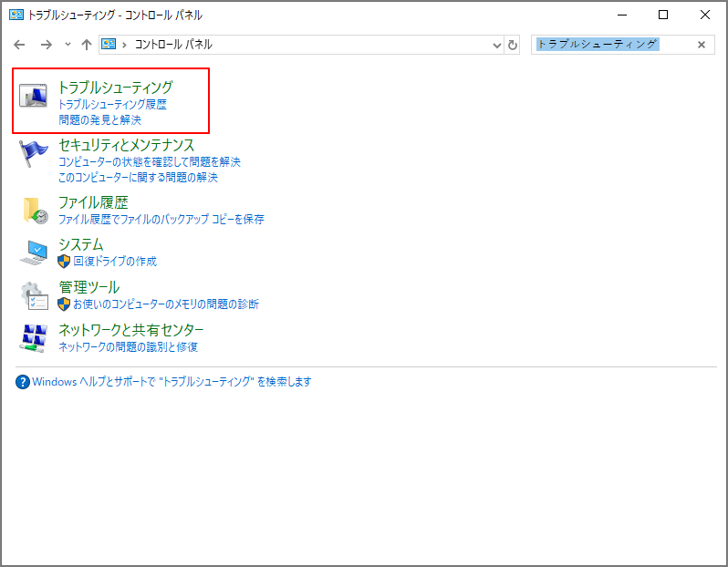This screenshot has width=728, height=567.
Task: Click このコンピューターに関する問題の解決
Action: (138, 177)
